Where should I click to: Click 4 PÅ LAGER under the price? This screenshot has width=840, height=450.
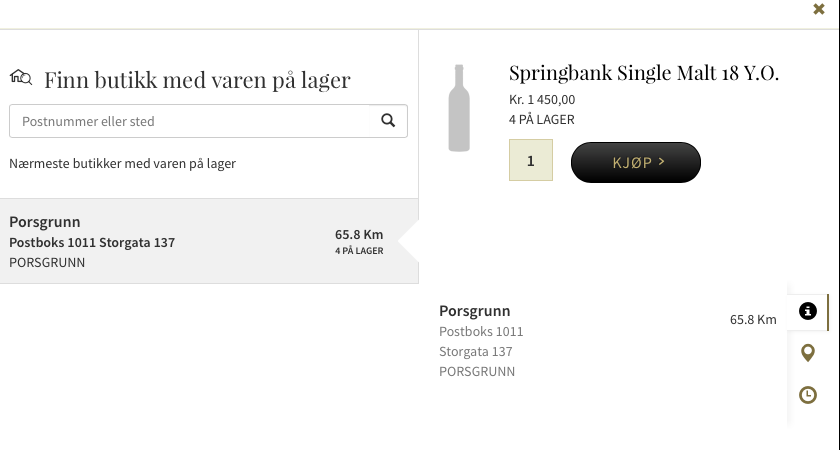pyautogui.click(x=541, y=120)
